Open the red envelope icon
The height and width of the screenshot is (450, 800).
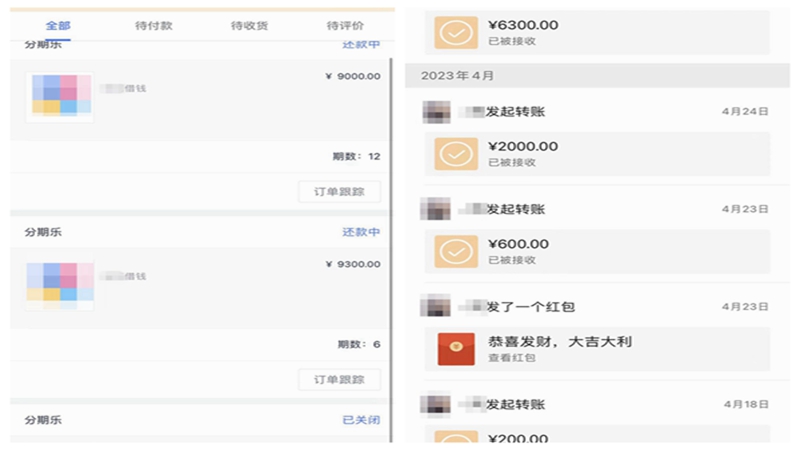point(456,348)
